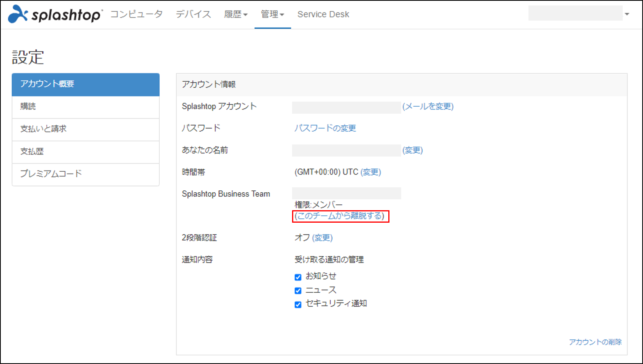
Task: Select 支払いと請求 sidebar item
Action: (x=86, y=130)
